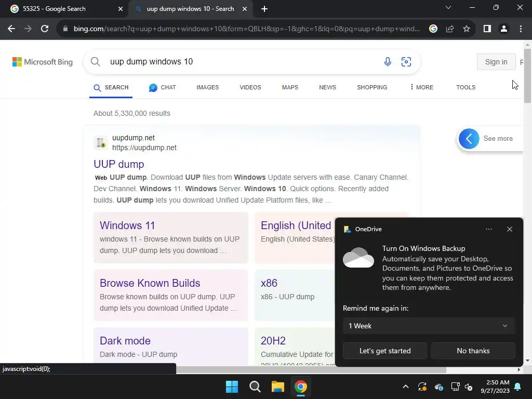532x399 pixels.
Task: Click the muted volume tray icon
Action: pos(469,387)
